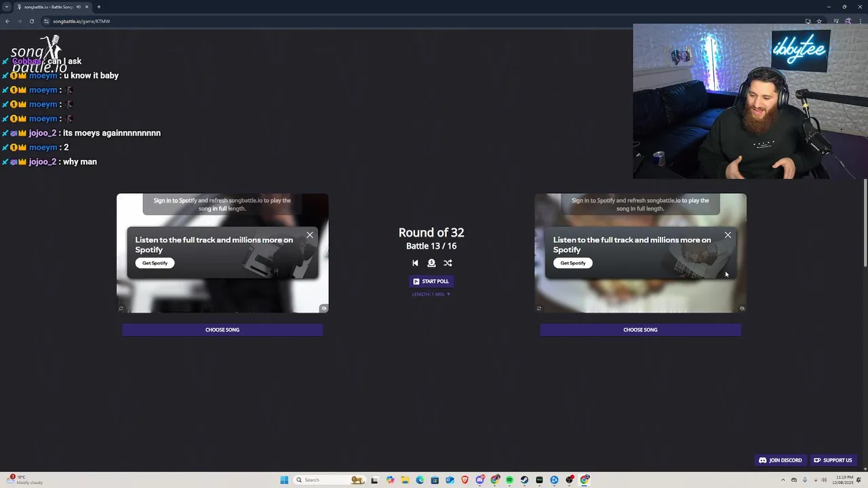Screen dimensions: 868x488
Task: Open Task View from the taskbar
Action: pos(374,480)
